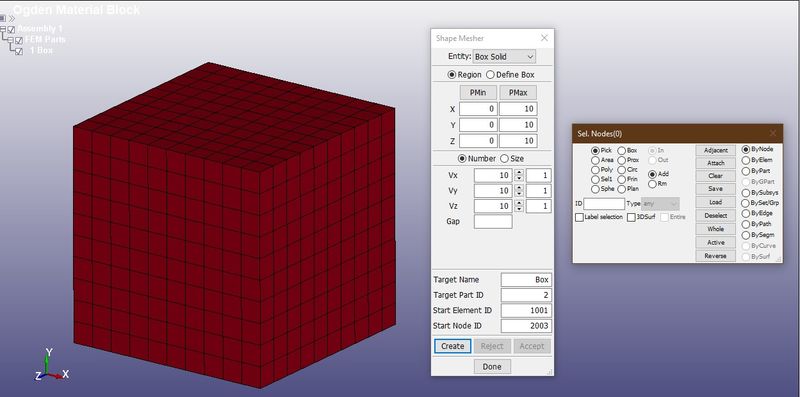Viewport: 800px width, 397px height.
Task: Open the Type any dropdown
Action: pos(660,204)
